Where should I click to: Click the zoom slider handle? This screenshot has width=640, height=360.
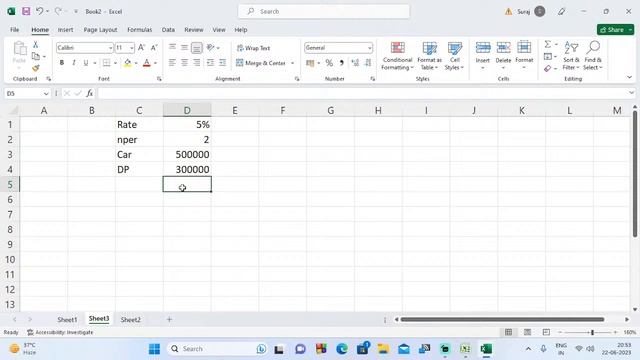[592, 333]
